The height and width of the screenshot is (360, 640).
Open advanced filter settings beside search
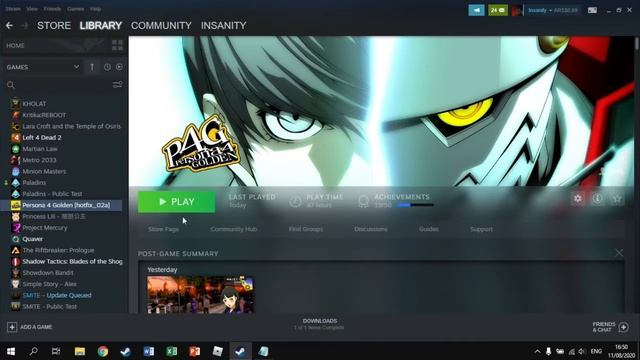[117, 85]
